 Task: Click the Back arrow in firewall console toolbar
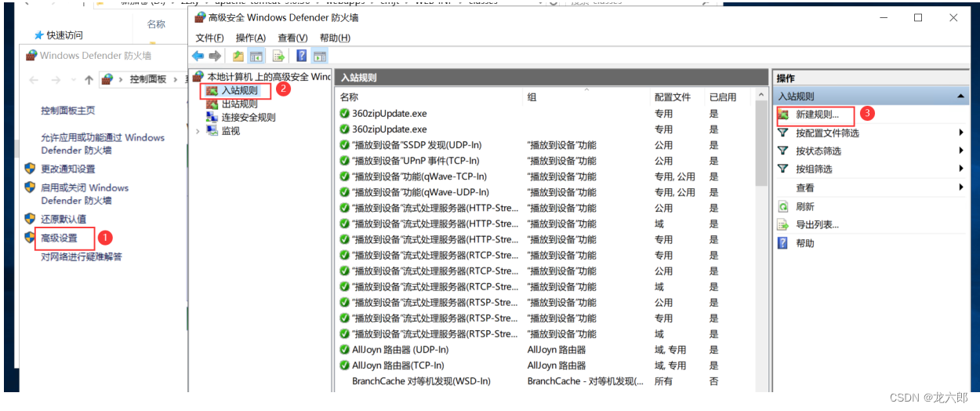(198, 56)
